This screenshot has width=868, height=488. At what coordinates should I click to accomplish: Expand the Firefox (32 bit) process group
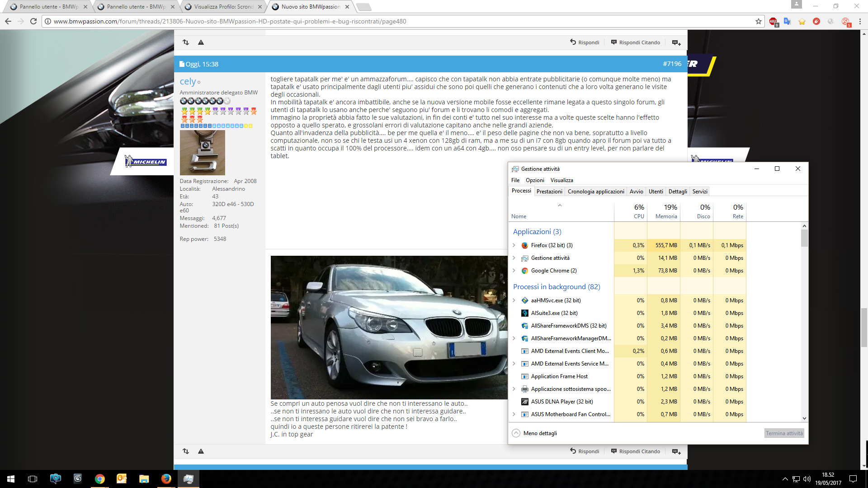514,245
